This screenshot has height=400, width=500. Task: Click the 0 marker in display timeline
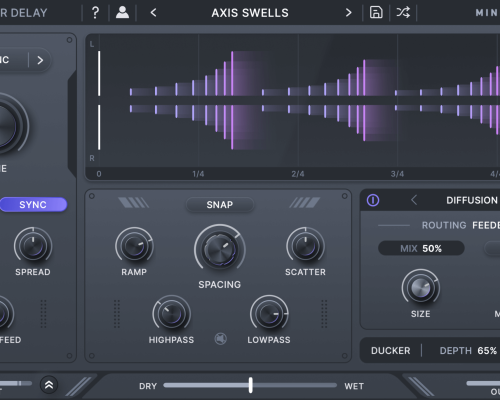click(x=99, y=174)
